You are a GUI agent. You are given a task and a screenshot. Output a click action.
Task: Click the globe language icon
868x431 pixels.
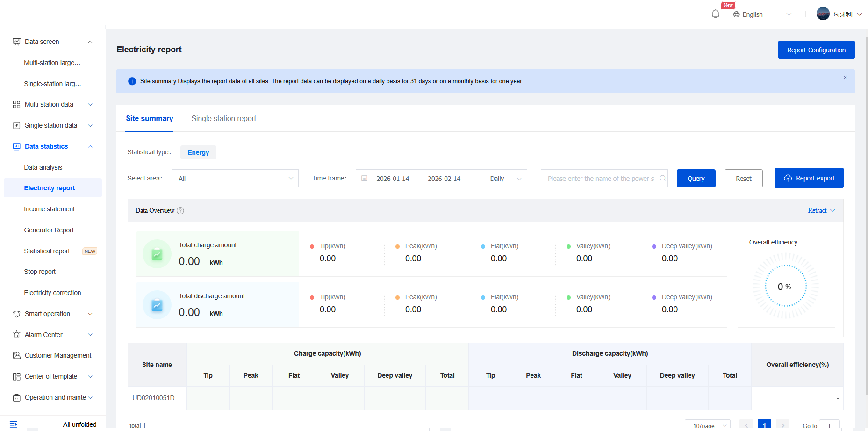coord(737,14)
